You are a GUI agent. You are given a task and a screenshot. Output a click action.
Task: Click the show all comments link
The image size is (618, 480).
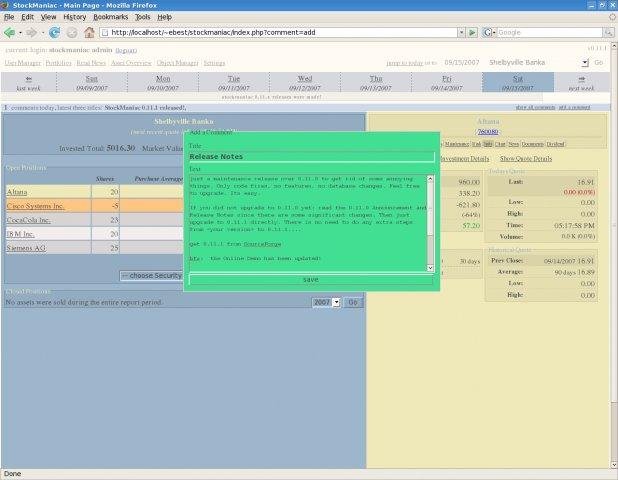pyautogui.click(x=535, y=107)
